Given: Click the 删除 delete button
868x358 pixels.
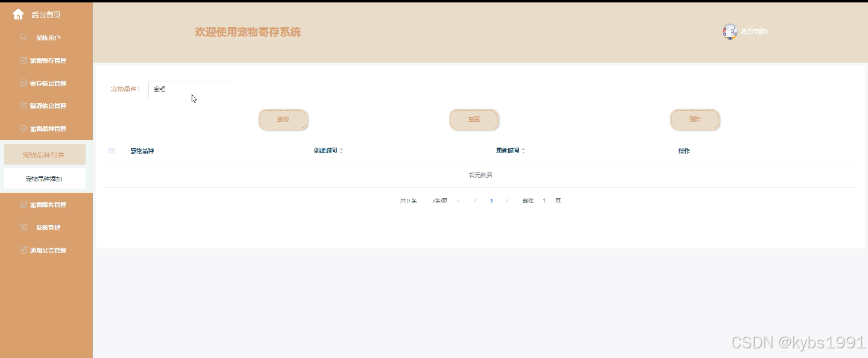Looking at the screenshot, I should 695,119.
